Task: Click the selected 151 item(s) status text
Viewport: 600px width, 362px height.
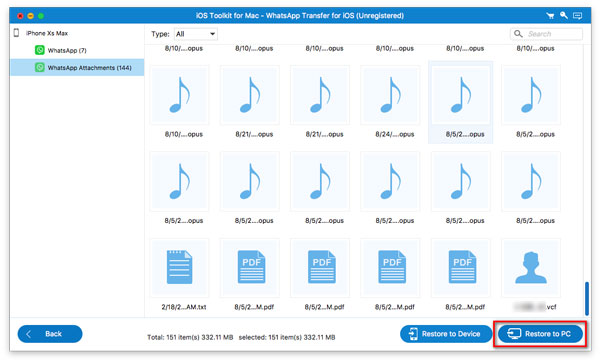Action: coord(287,337)
